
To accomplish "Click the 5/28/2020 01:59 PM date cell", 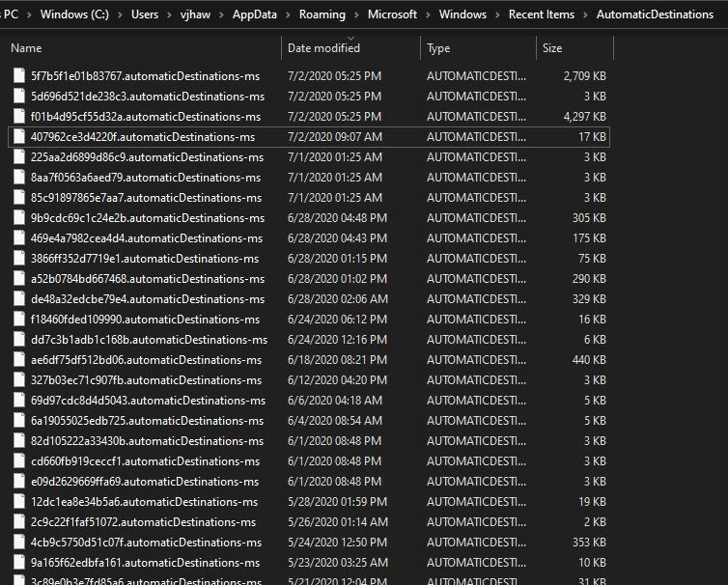I will (x=337, y=501).
